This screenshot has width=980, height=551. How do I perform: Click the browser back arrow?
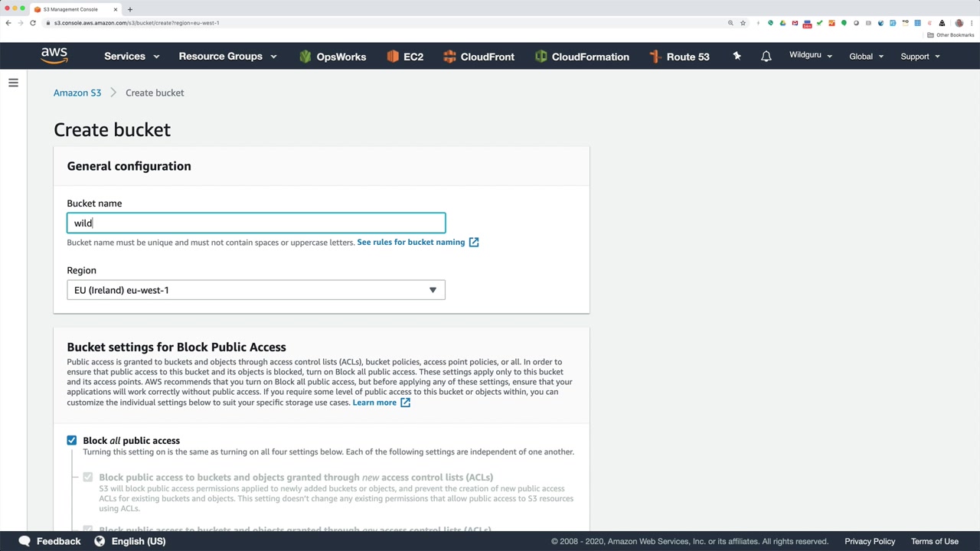tap(8, 23)
